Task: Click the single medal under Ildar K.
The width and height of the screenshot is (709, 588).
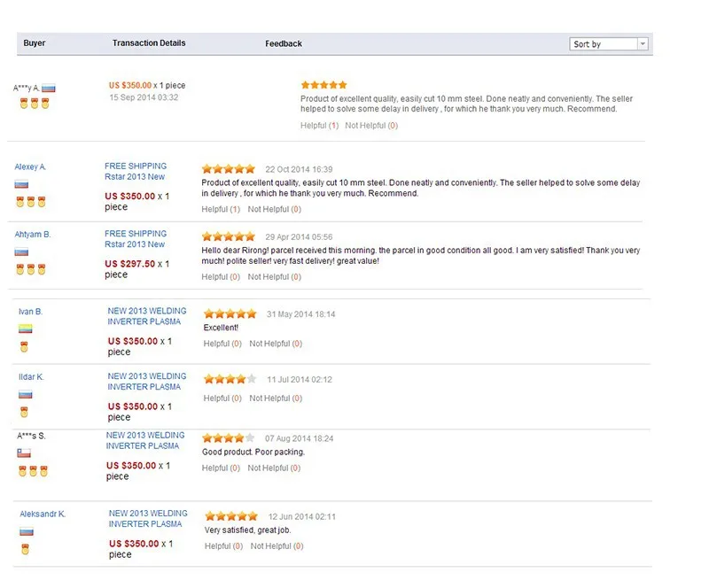Action: [x=24, y=412]
